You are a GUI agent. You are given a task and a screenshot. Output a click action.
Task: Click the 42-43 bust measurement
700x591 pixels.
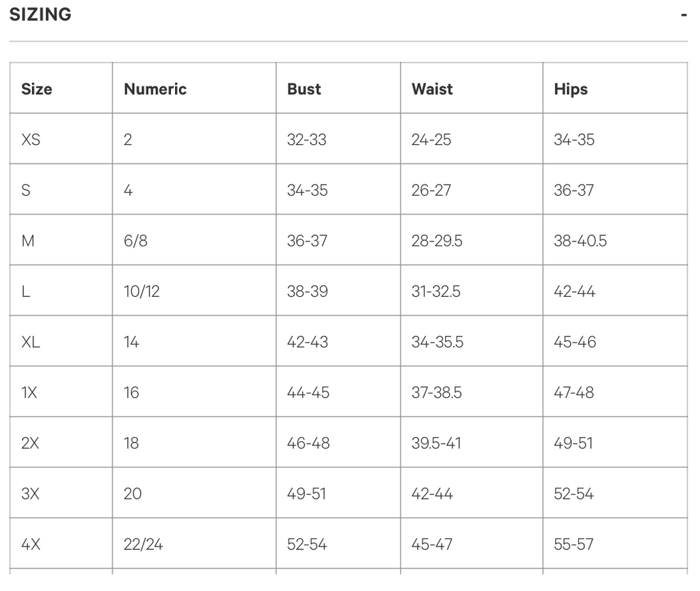[308, 342]
